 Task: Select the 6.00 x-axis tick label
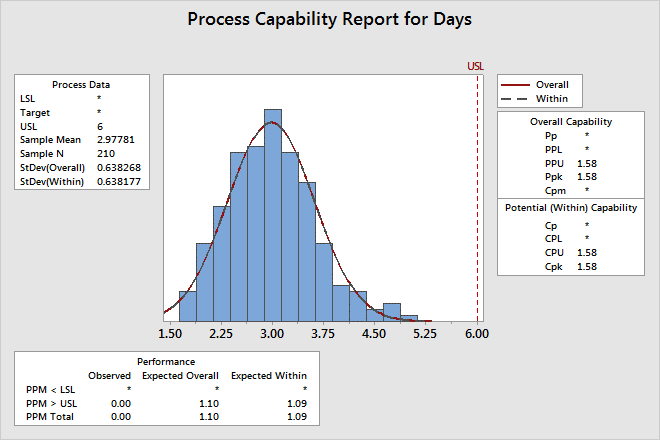pos(477,334)
